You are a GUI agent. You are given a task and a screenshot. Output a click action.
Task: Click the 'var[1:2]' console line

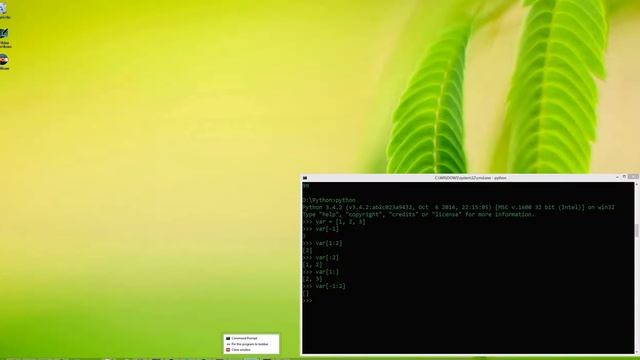click(322, 243)
